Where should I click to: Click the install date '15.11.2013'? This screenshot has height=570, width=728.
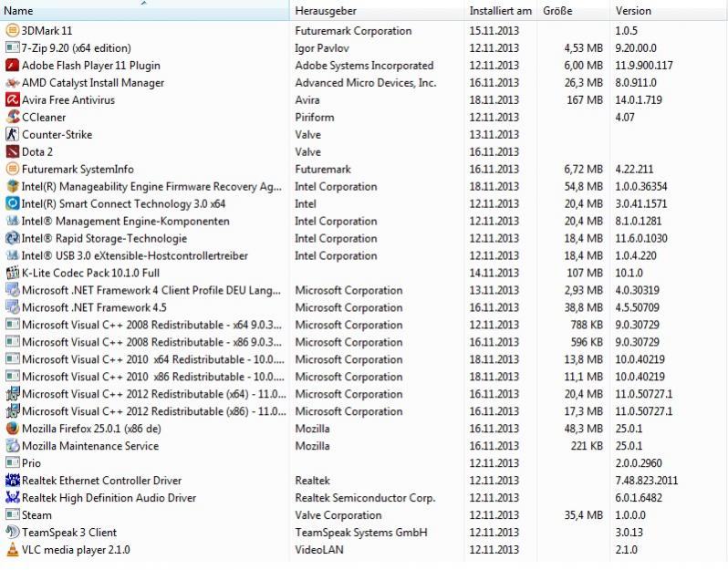494,31
